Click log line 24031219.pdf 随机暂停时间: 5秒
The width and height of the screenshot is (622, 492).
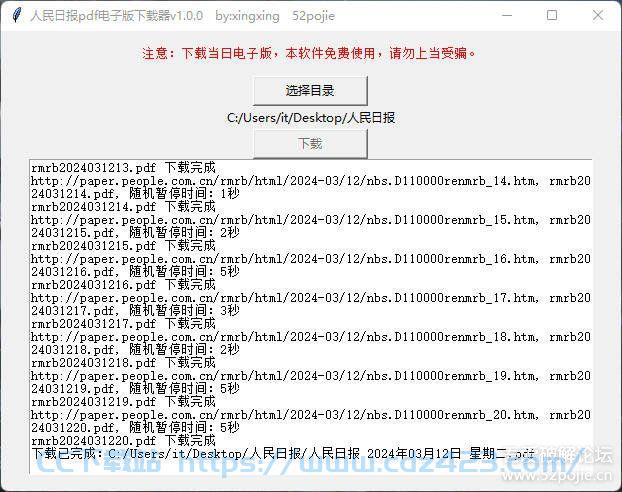coord(135,388)
